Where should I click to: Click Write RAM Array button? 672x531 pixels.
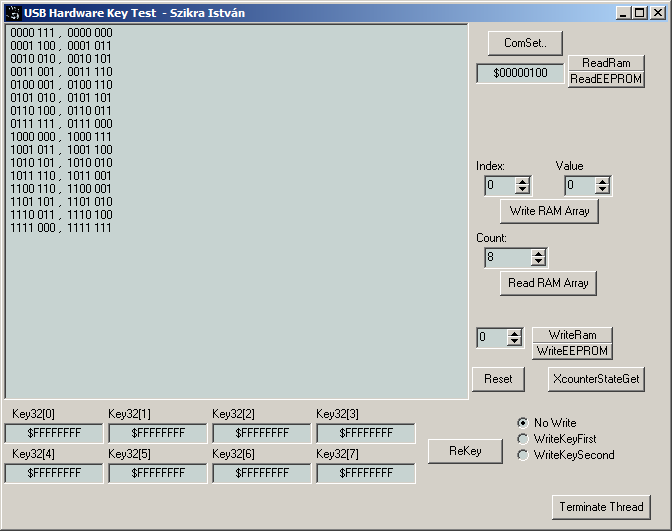click(x=548, y=211)
